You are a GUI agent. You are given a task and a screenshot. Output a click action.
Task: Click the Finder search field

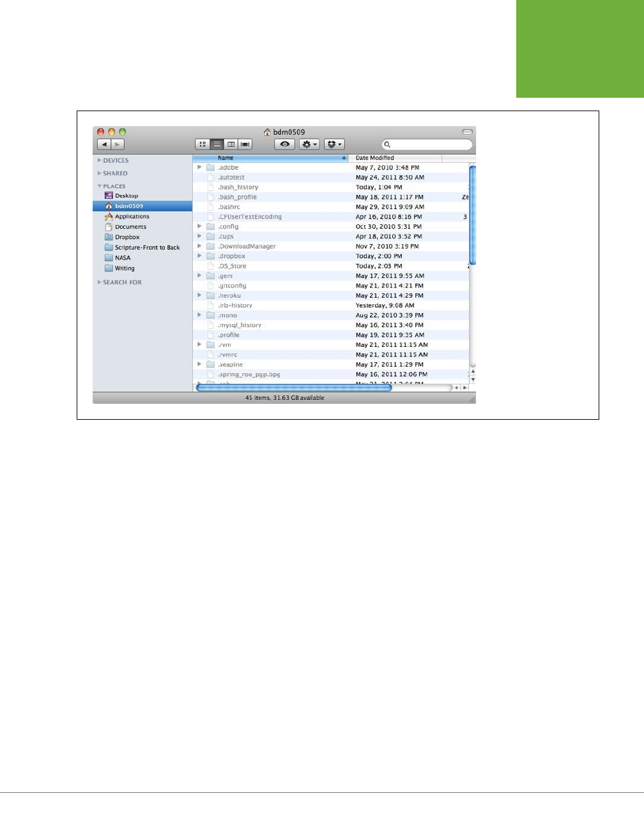[x=427, y=144]
